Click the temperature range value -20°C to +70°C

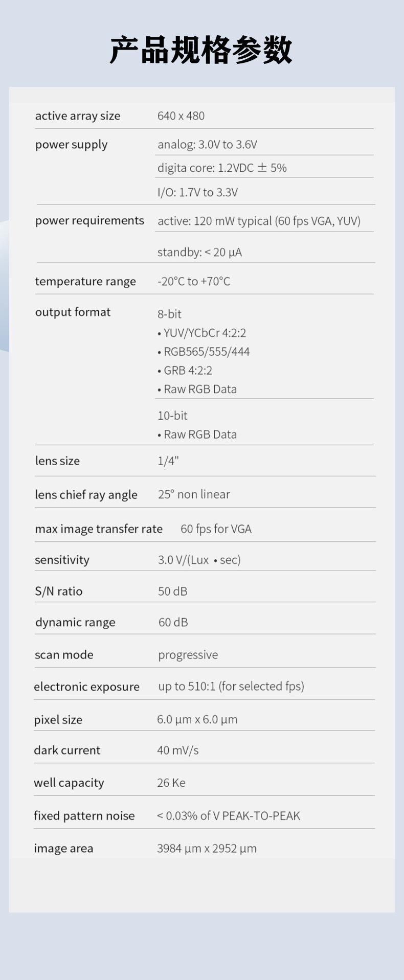pyautogui.click(x=194, y=281)
